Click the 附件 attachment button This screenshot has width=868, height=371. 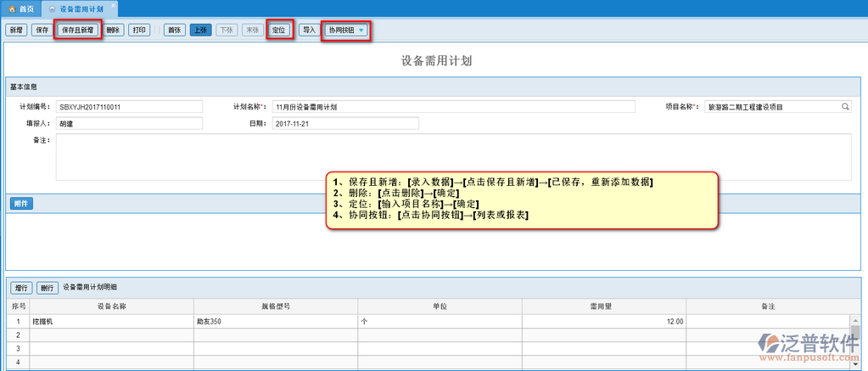click(x=21, y=204)
